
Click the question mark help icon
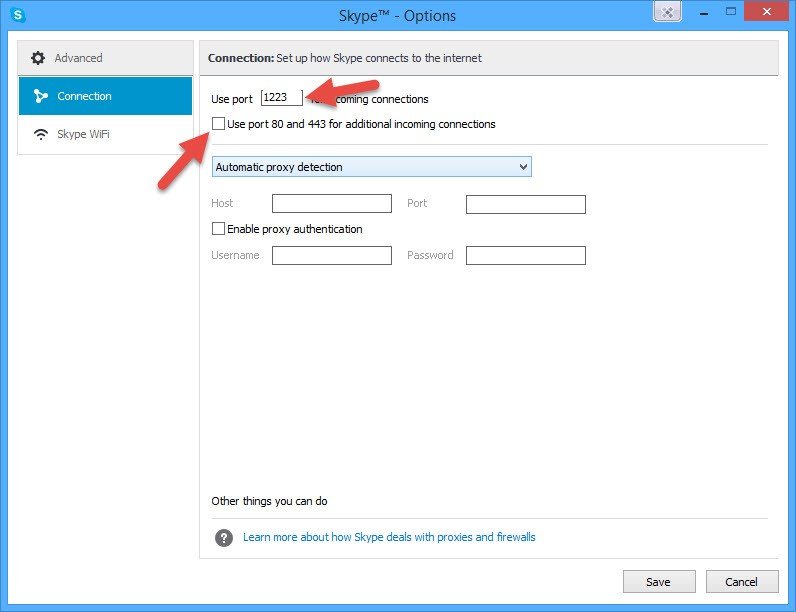point(224,538)
